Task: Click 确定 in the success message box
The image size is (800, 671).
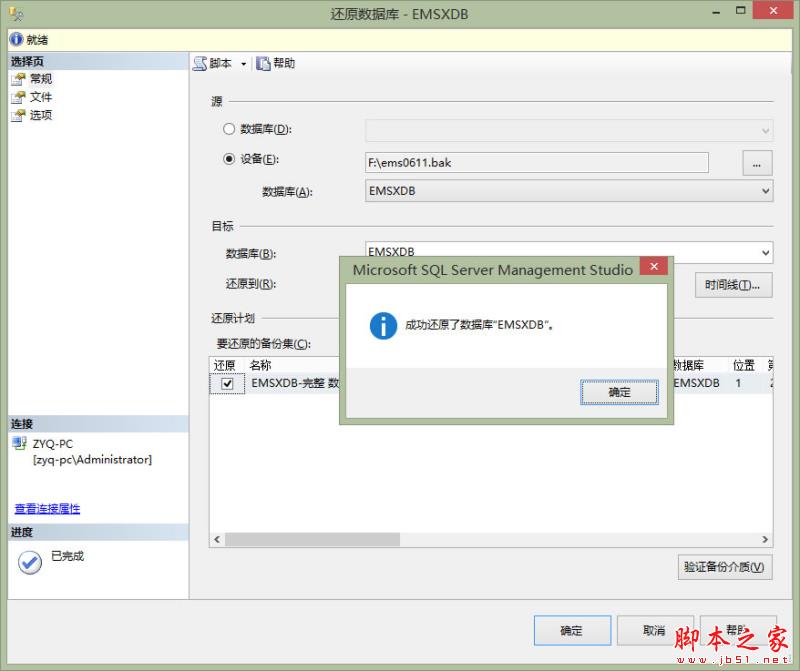Action: click(x=619, y=392)
